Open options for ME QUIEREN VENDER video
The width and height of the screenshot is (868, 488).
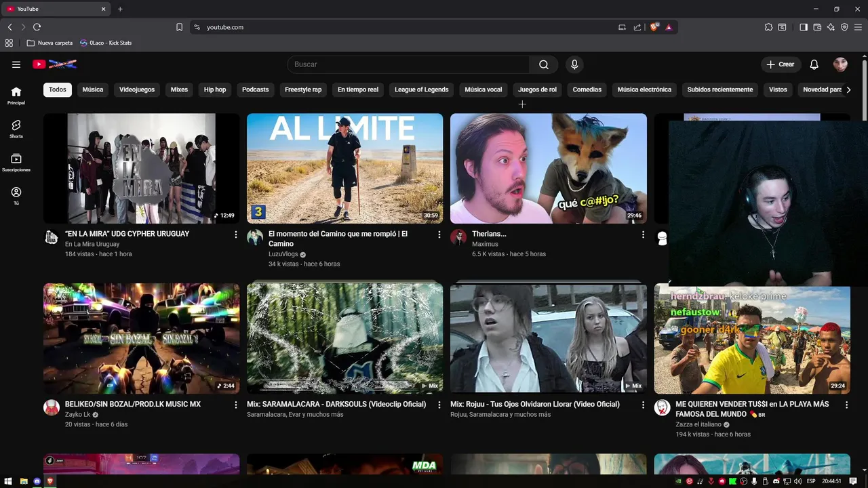846,405
